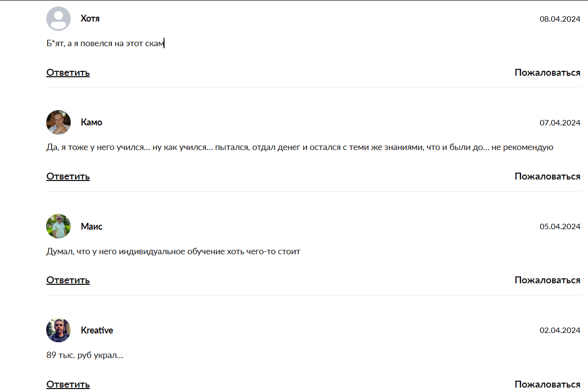The width and height of the screenshot is (588, 391).
Task: Reply to Маис's comment via Ответить
Action: point(68,280)
